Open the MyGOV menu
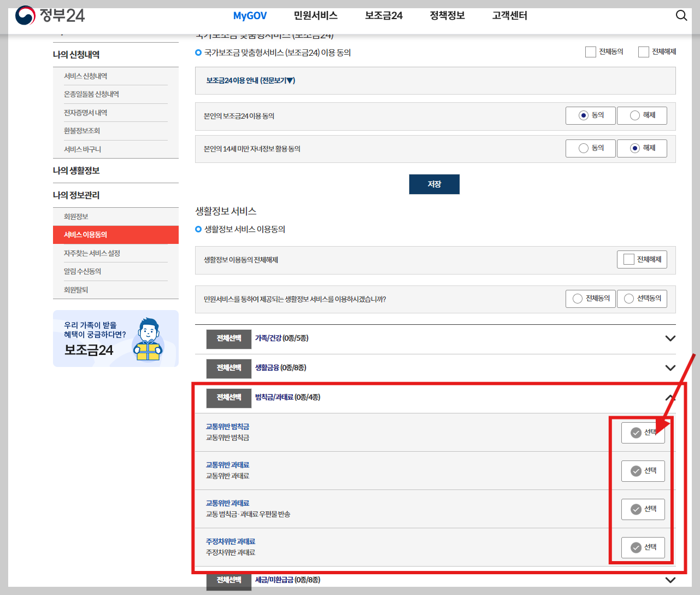Image resolution: width=700 pixels, height=595 pixels. click(x=250, y=16)
